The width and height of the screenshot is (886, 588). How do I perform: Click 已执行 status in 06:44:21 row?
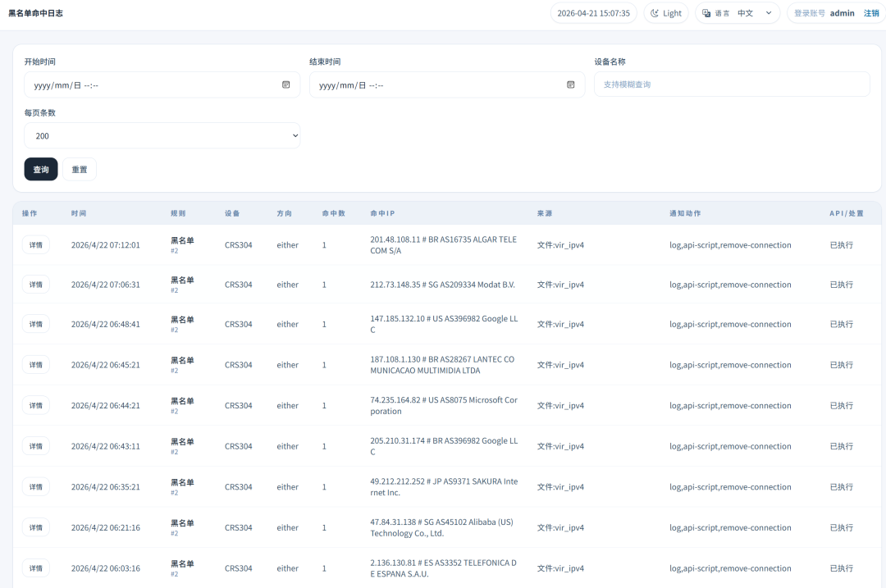(842, 405)
